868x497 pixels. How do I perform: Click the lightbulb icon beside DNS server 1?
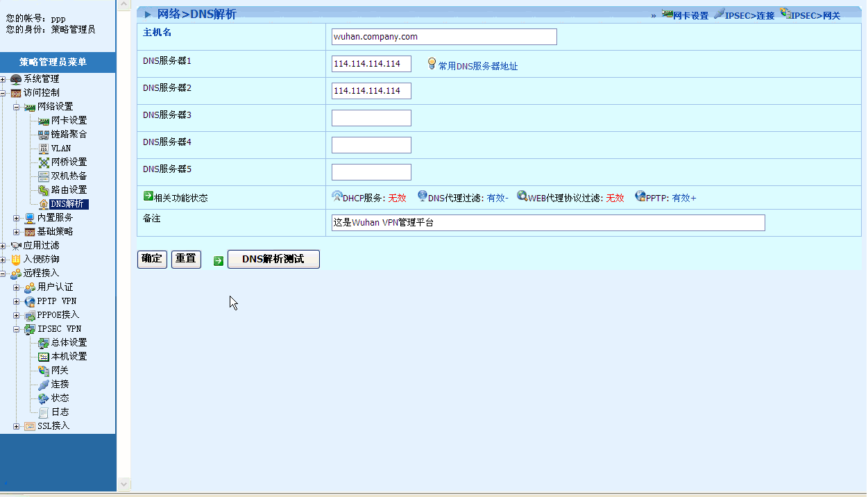pos(432,64)
